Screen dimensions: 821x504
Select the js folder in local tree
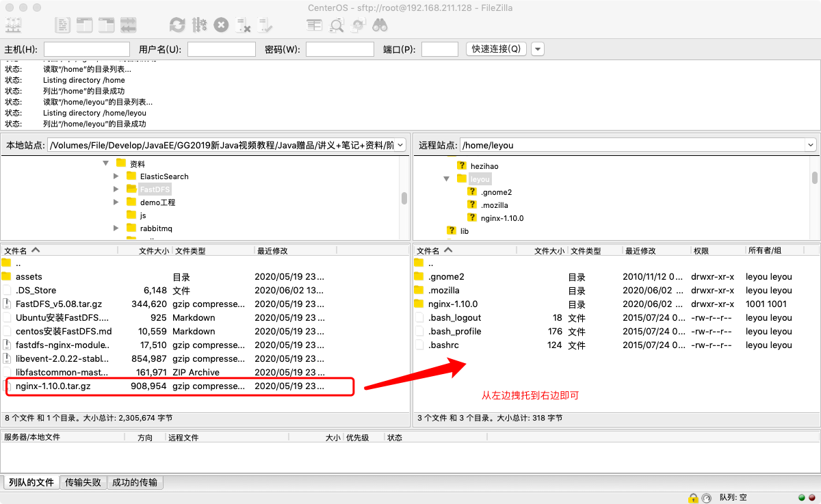pyautogui.click(x=142, y=215)
